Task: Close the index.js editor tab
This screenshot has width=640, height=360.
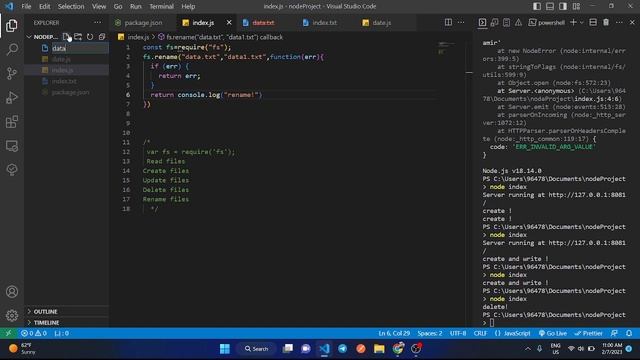Action: [x=229, y=22]
